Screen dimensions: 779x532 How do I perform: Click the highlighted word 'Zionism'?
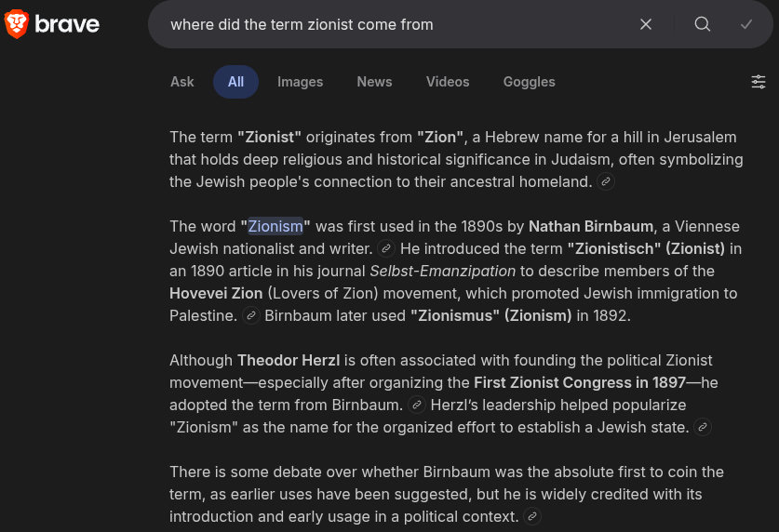[x=275, y=226]
